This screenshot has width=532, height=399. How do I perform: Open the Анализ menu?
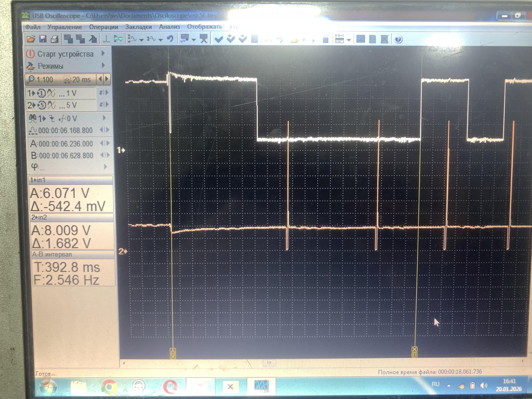click(x=169, y=27)
